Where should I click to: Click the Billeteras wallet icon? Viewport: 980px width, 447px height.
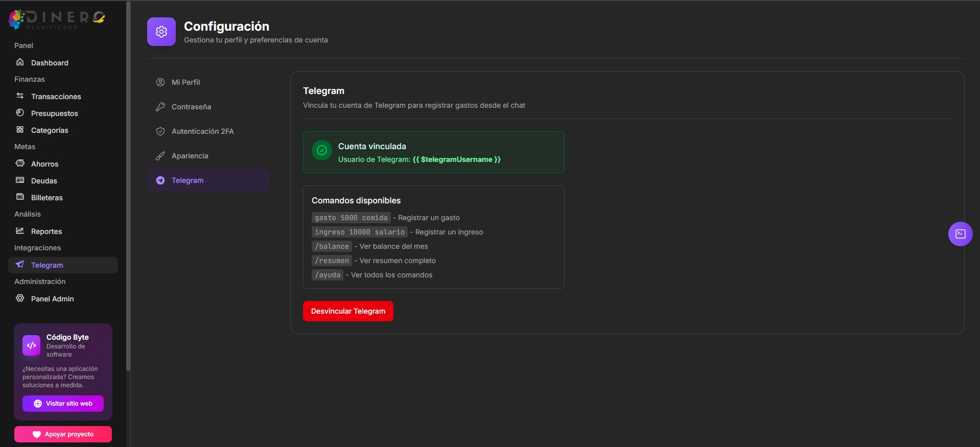click(x=20, y=197)
